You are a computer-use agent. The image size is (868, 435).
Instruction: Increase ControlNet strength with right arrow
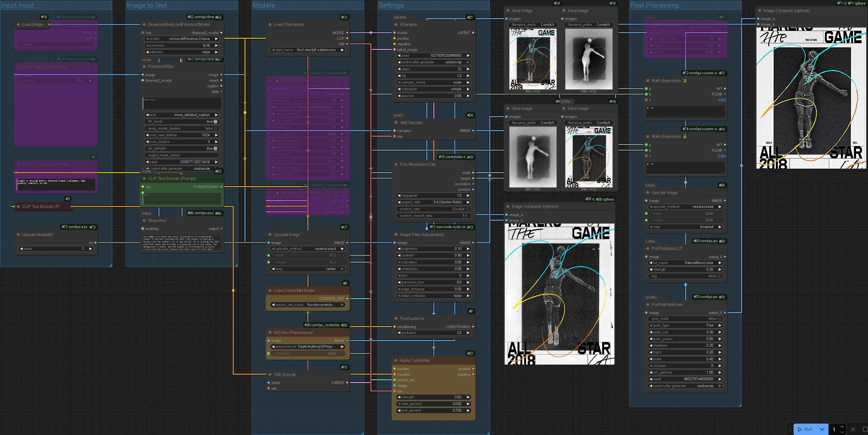[468, 397]
